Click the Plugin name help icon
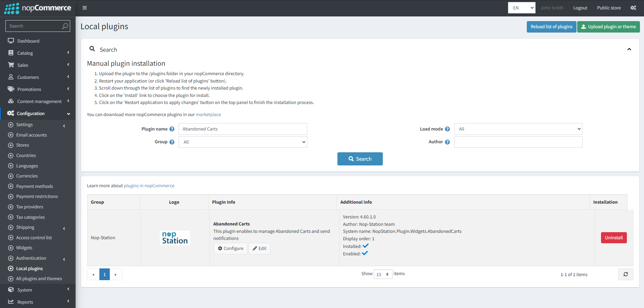The image size is (644, 308). click(x=172, y=129)
